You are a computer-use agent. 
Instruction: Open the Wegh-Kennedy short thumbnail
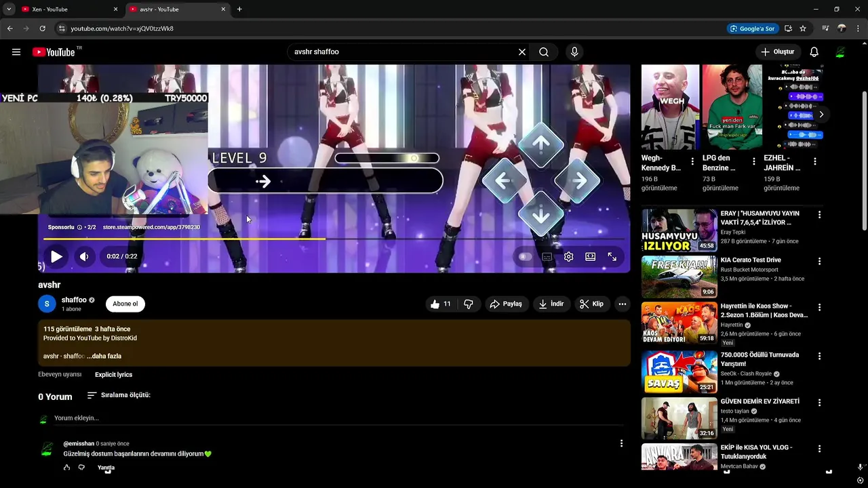pyautogui.click(x=671, y=107)
